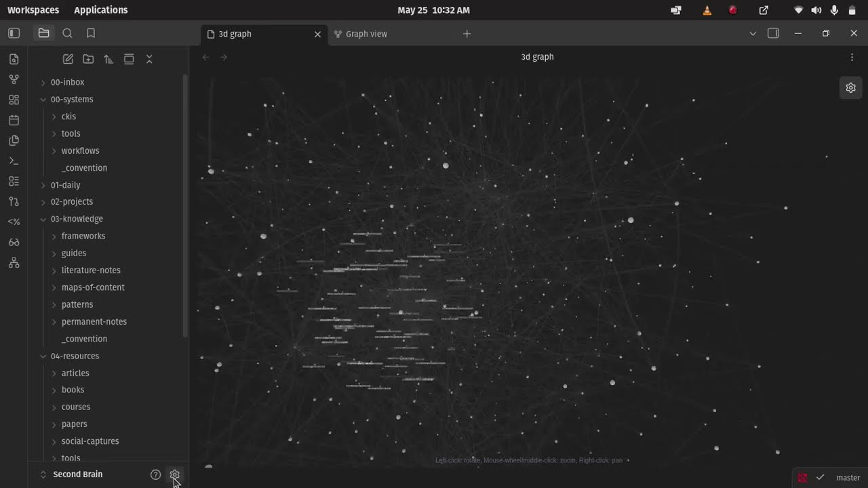The height and width of the screenshot is (488, 868).
Task: Click the checklist ribbon icon
Action: click(x=14, y=181)
